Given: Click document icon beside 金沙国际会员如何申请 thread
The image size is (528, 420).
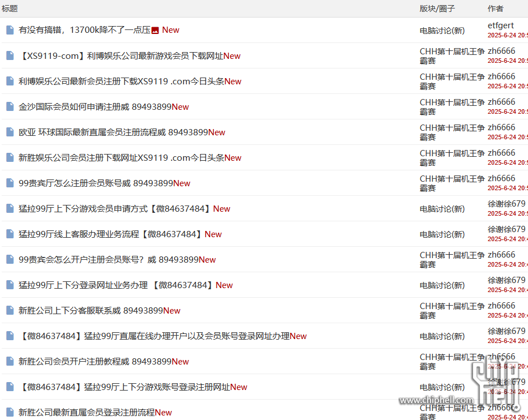Looking at the screenshot, I should point(10,106).
